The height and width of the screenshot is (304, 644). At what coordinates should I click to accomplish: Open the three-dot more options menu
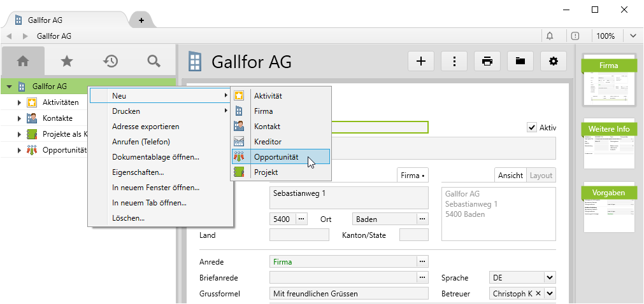[x=454, y=61]
